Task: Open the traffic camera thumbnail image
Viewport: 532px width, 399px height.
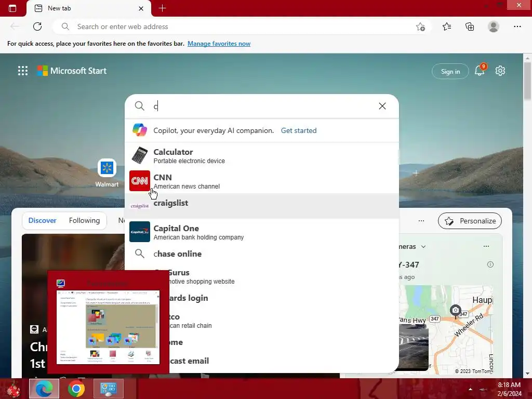Action: pyautogui.click(x=414, y=348)
